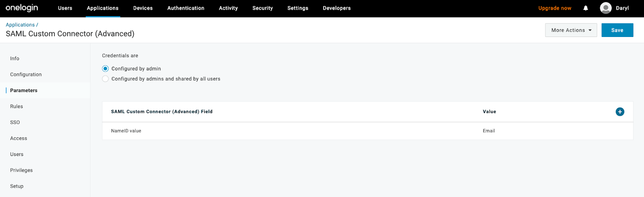The height and width of the screenshot is (197, 644).
Task: Switch to the Users sidebar tab
Action: (17, 154)
